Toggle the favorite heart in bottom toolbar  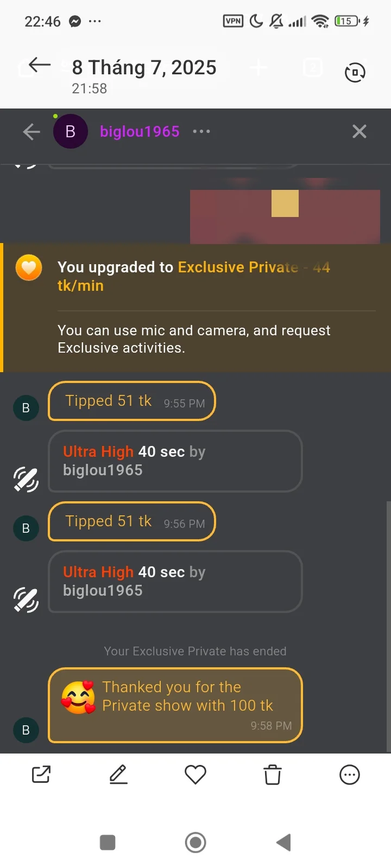pyautogui.click(x=195, y=775)
